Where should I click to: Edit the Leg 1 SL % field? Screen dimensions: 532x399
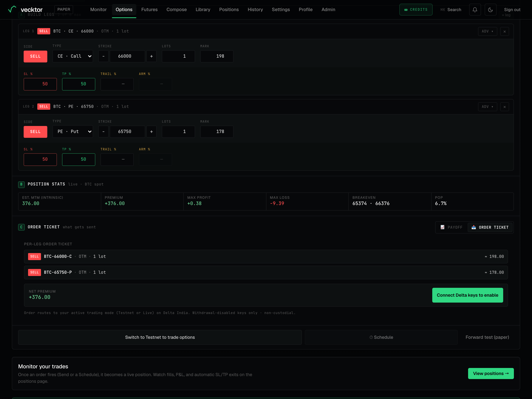40,84
